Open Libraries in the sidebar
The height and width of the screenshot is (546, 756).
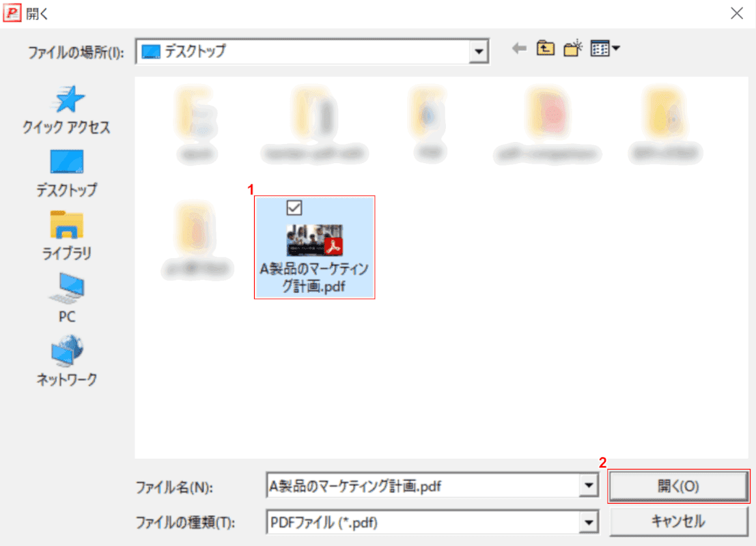(x=66, y=236)
